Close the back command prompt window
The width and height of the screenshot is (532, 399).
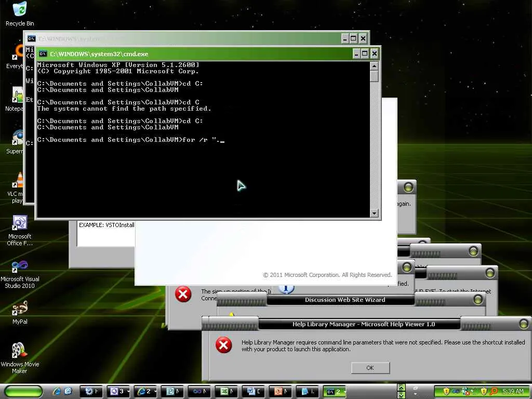point(363,38)
